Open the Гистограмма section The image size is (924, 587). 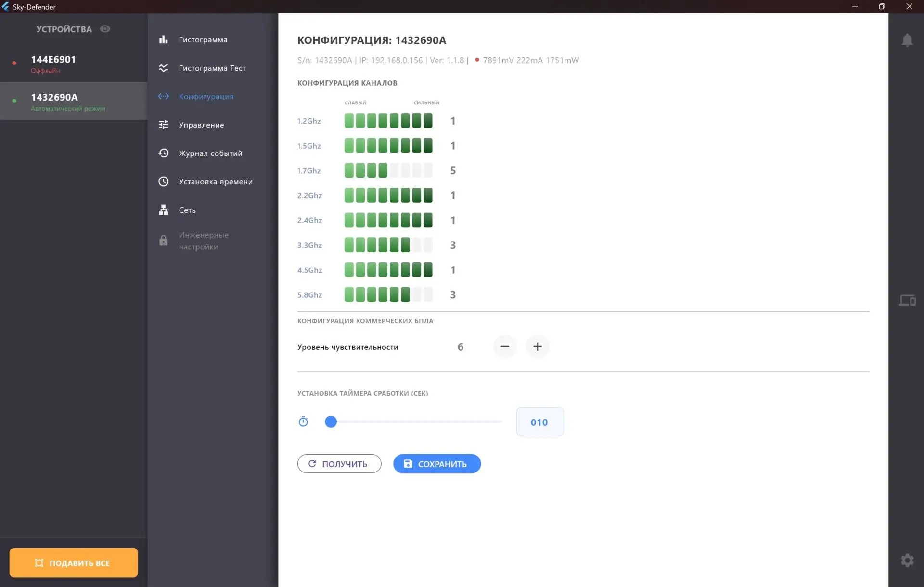click(x=213, y=39)
